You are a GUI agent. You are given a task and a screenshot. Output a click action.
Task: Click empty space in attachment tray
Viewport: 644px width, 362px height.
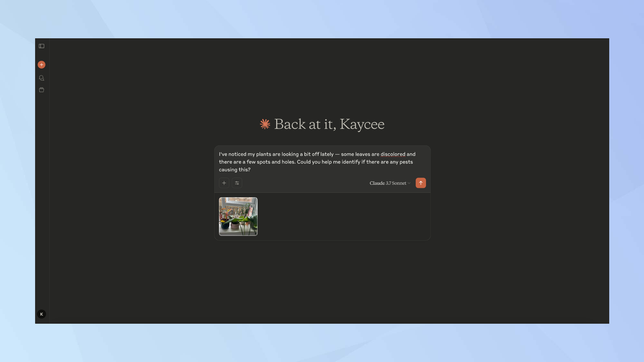pos(341,217)
